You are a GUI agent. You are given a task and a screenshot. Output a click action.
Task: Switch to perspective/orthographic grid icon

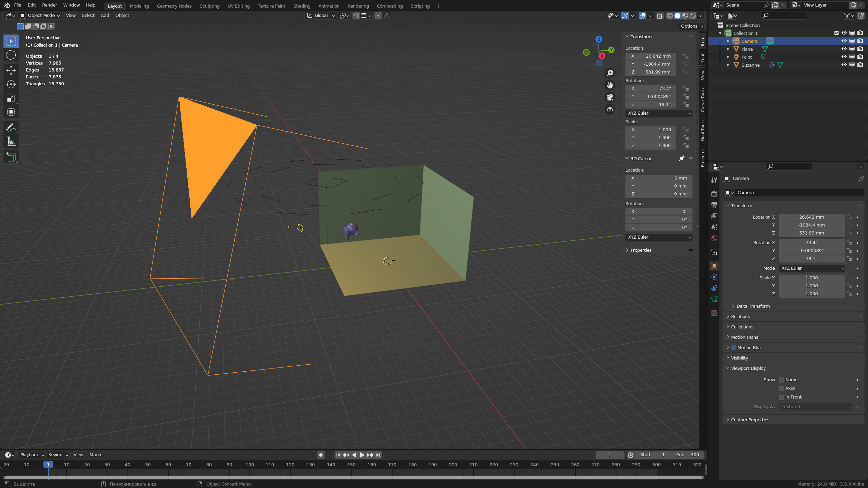tap(610, 109)
